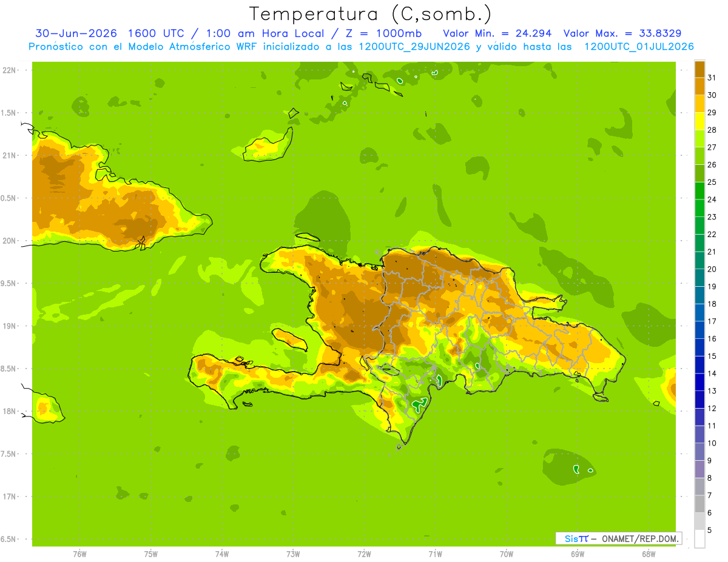This screenshot has width=728, height=562.
Task: Click the "22" legend value
Action: pos(712,234)
